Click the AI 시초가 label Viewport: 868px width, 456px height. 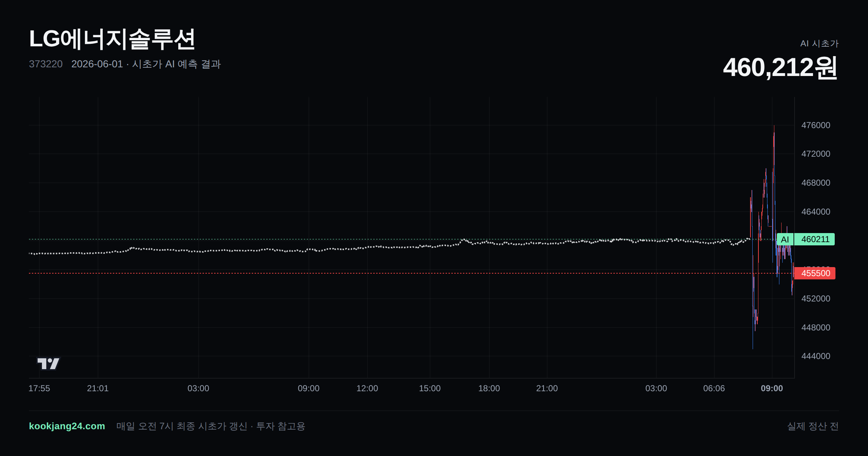point(819,43)
